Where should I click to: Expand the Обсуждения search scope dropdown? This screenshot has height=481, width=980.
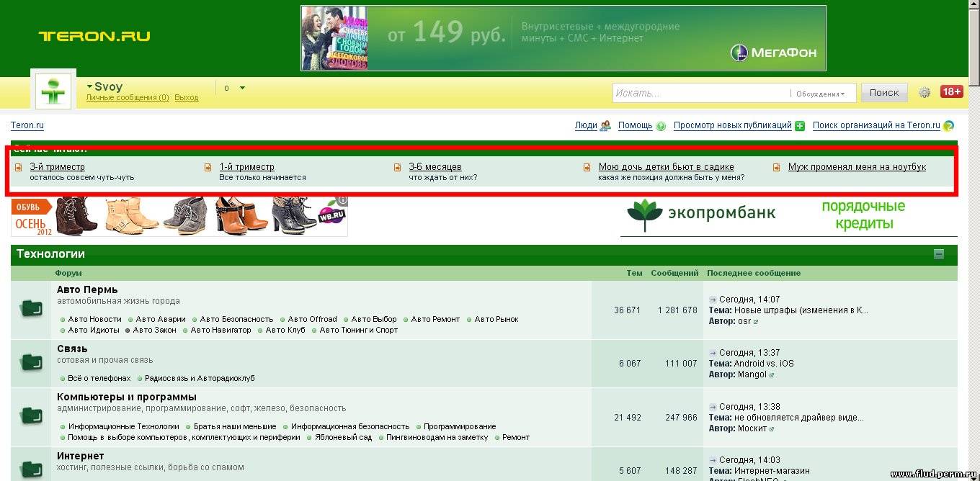821,94
